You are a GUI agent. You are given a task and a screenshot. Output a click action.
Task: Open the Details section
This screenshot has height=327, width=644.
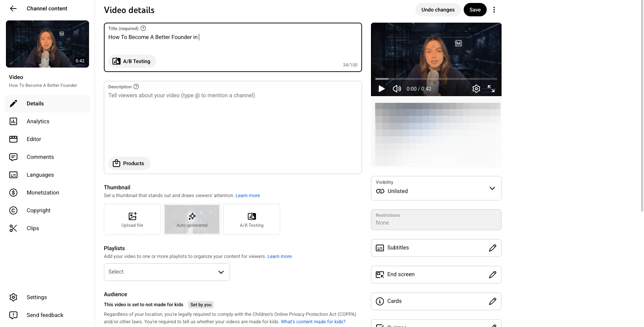(47, 104)
